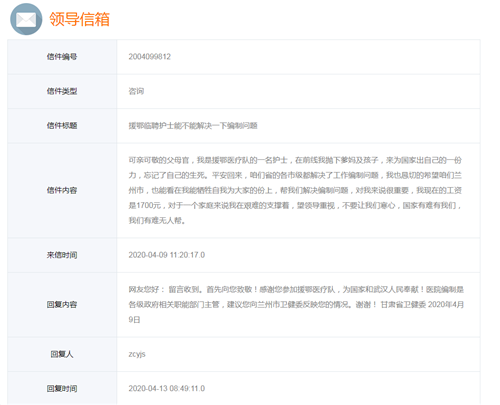Select the 回复内容 label
Screen dimensions: 500x405
click(x=62, y=305)
